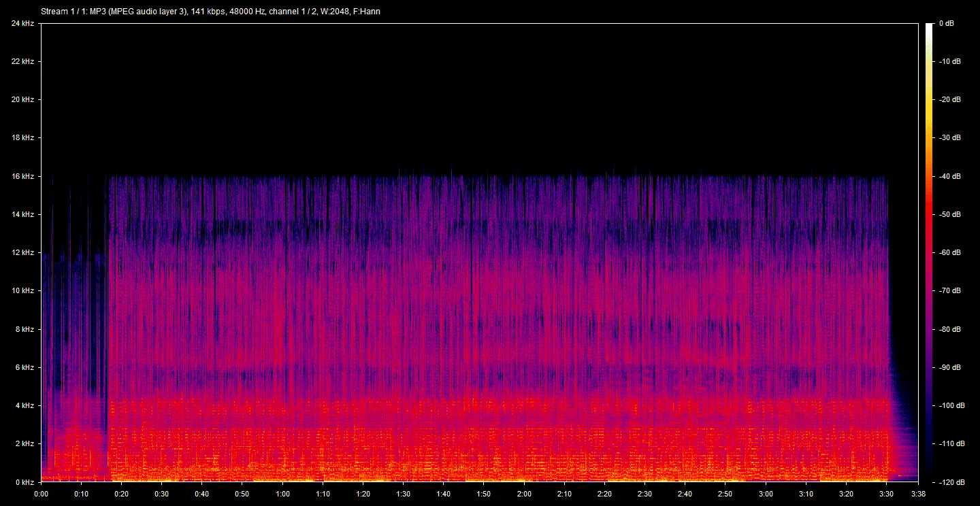This screenshot has height=506, width=980.
Task: Click the 24 kHz frequency label
Action: (x=21, y=23)
